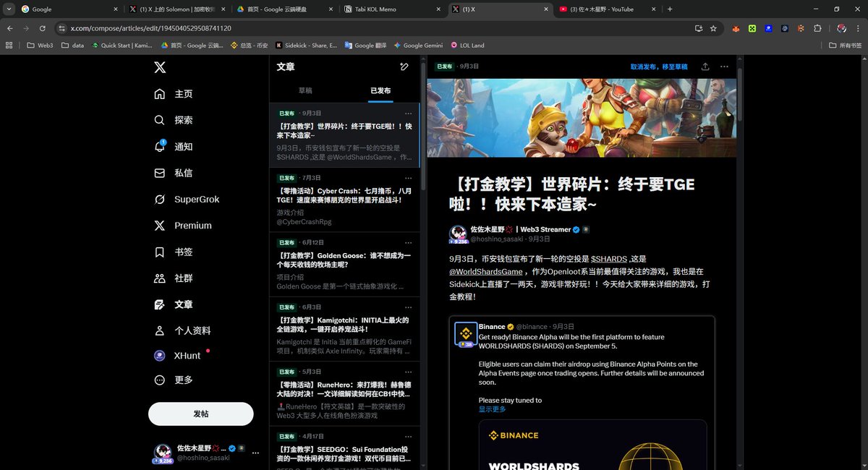868x470 pixels.
Task: Switch to the Google 云端硬盘 tab
Action: [x=284, y=9]
